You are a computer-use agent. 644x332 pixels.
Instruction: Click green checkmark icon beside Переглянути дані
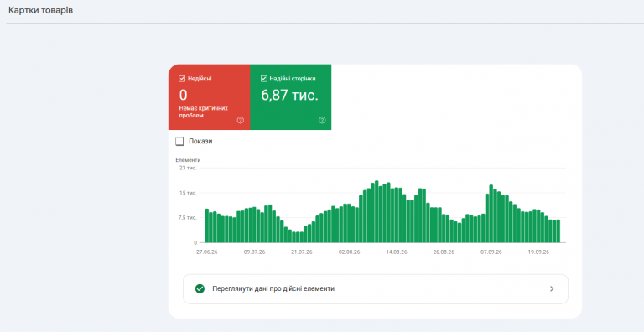[200, 289]
